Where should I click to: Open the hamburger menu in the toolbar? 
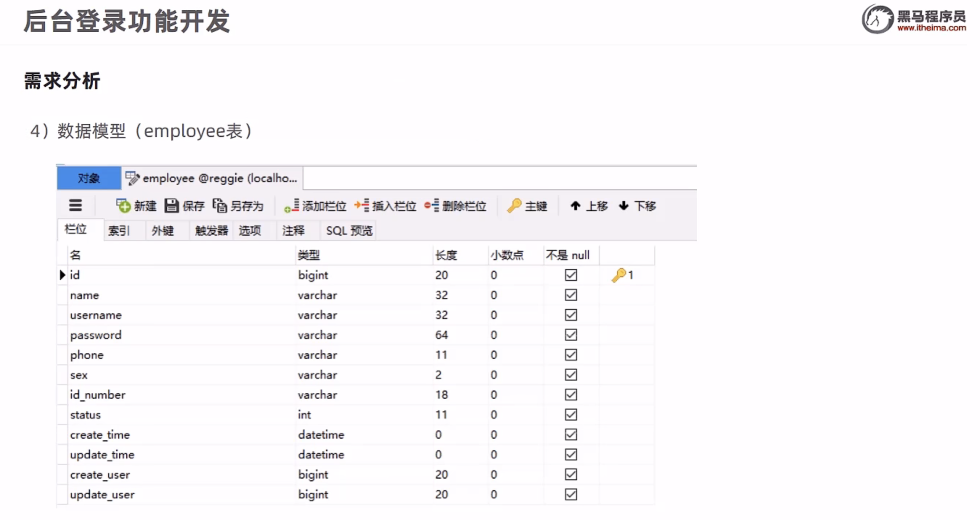pos(75,206)
